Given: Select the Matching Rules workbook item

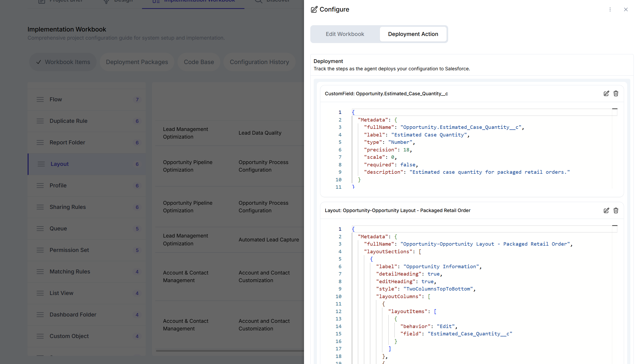Looking at the screenshot, I should tap(87, 272).
